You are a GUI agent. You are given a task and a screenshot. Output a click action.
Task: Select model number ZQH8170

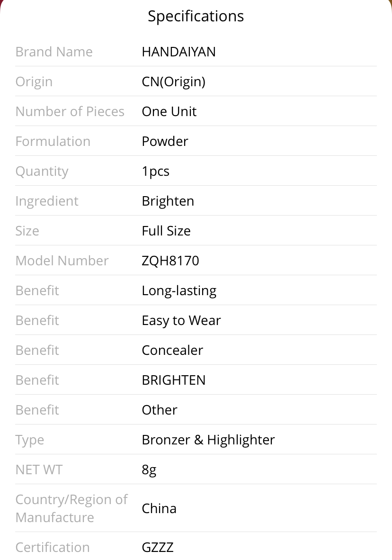tap(170, 261)
